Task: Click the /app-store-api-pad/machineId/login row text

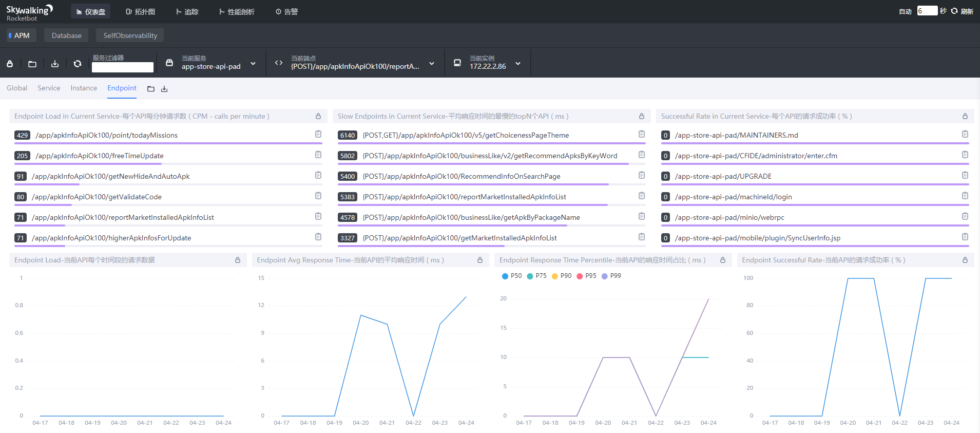Action: coord(733,197)
